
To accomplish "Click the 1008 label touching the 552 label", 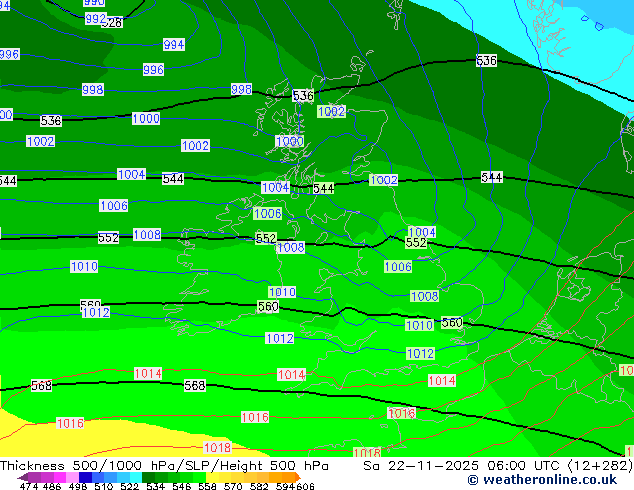I will click(291, 247).
